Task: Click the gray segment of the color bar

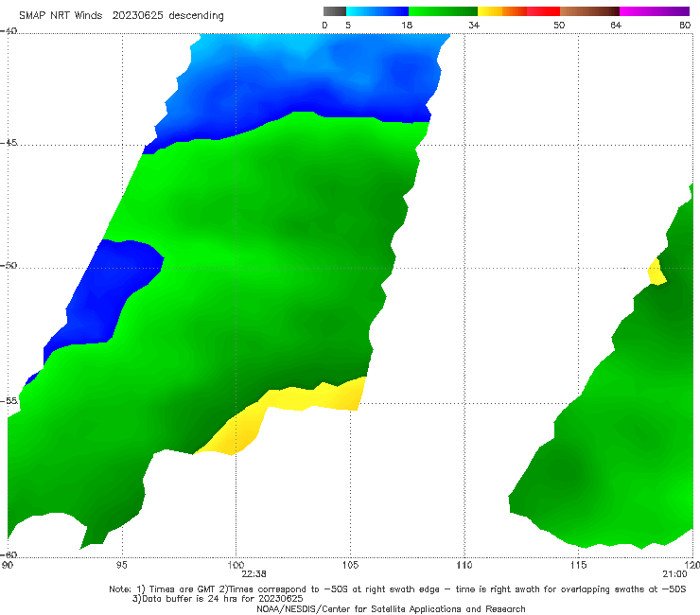Action: [335, 11]
